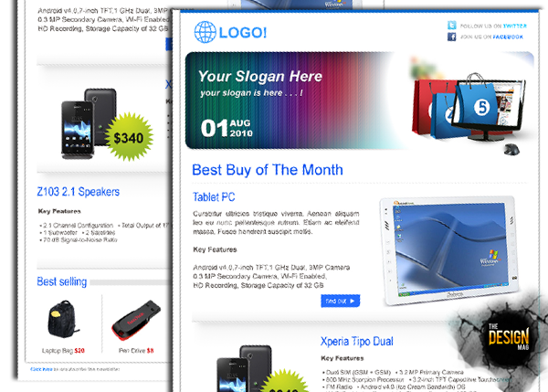548x392 pixels.
Task: Click the Laptop Bag product image
Action: click(63, 319)
